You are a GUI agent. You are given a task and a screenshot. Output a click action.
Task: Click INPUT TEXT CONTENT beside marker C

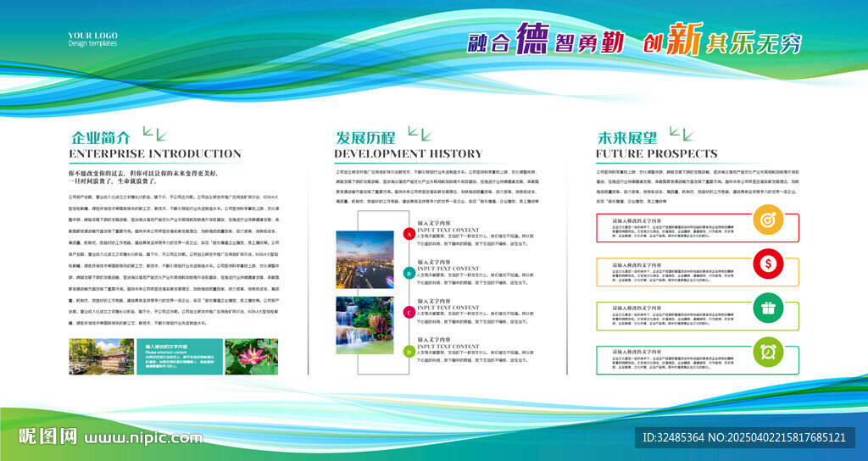click(x=448, y=308)
